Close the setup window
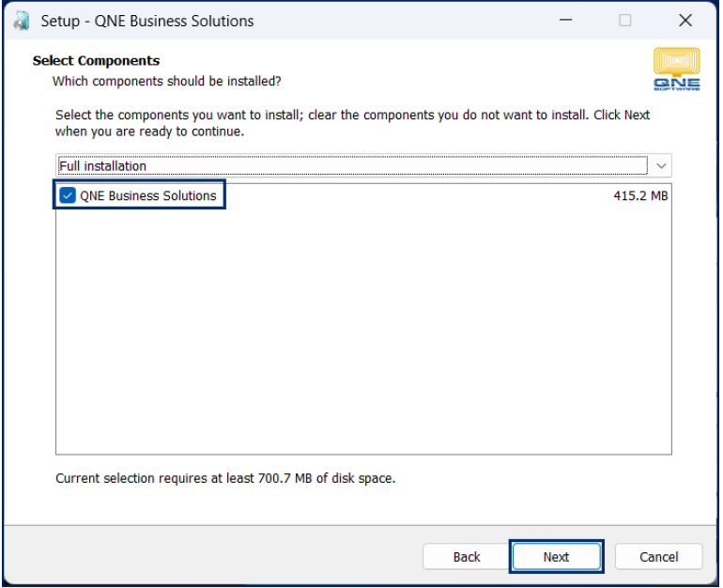The image size is (723, 588). point(685,21)
